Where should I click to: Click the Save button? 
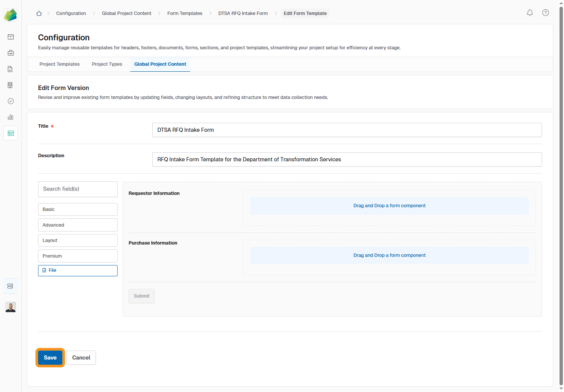pyautogui.click(x=50, y=358)
